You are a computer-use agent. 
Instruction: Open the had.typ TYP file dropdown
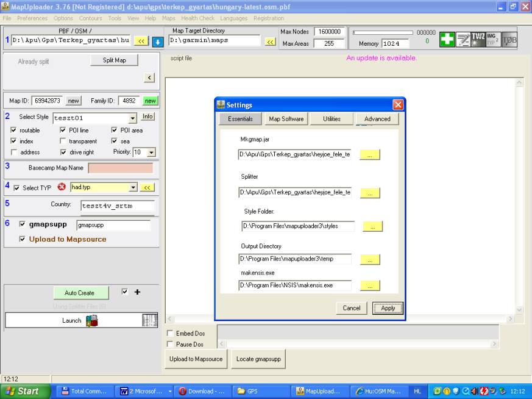[x=133, y=187]
